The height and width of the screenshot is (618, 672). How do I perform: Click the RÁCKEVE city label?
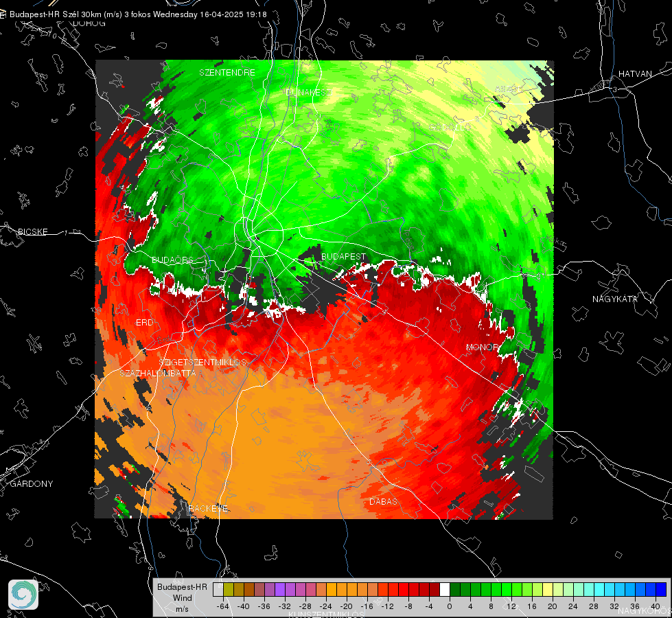pyautogui.click(x=208, y=508)
